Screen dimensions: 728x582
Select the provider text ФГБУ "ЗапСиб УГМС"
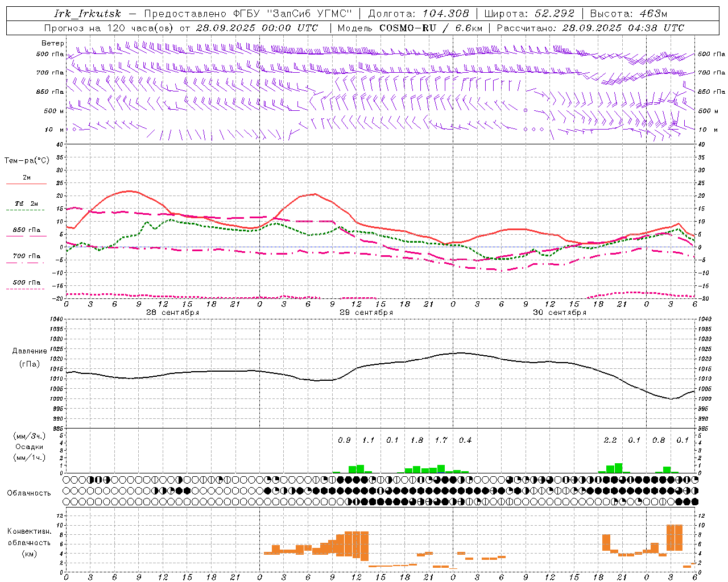coord(293,14)
